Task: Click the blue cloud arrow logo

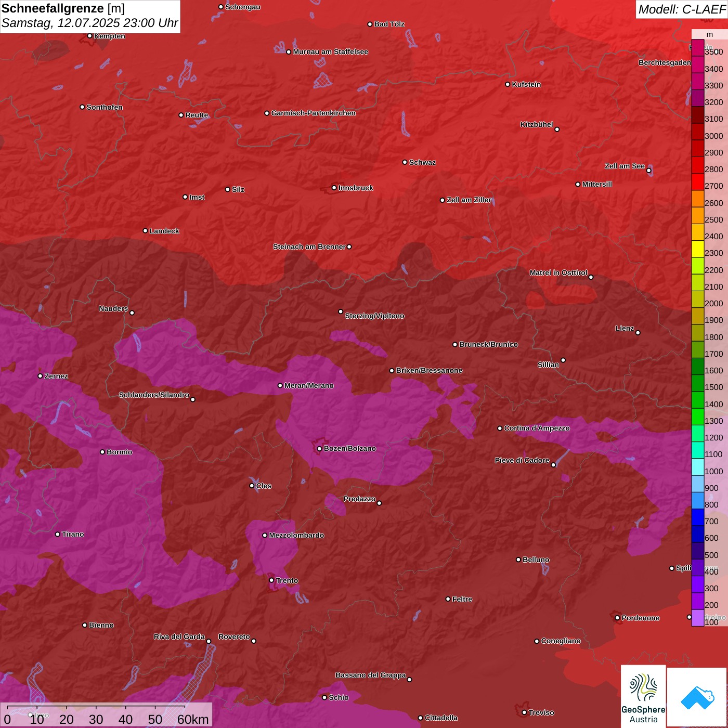Action: [x=697, y=698]
